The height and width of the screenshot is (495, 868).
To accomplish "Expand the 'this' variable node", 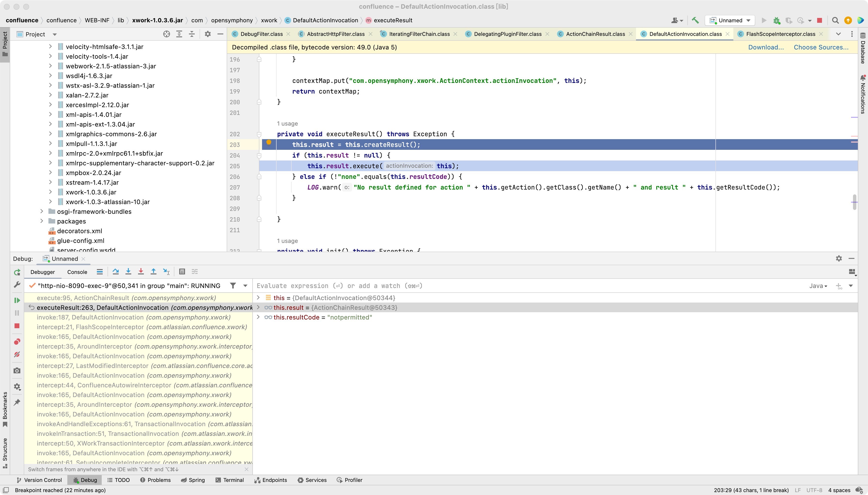I will click(x=258, y=298).
